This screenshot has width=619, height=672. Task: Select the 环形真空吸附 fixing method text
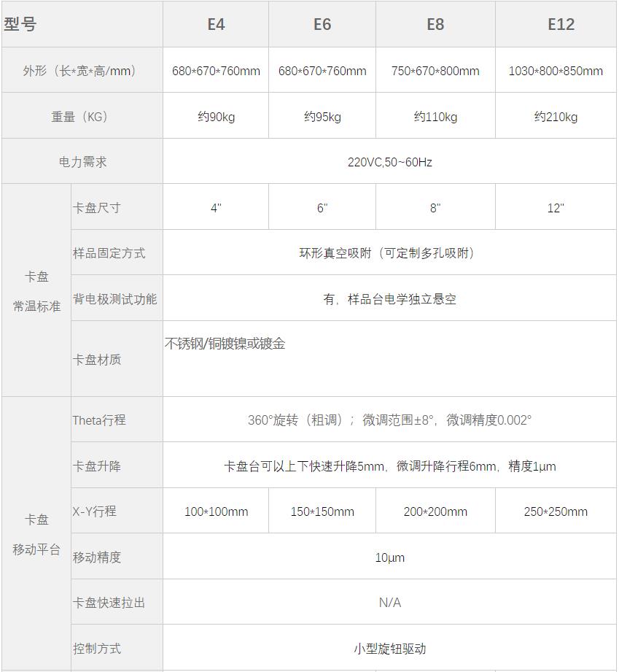389,253
